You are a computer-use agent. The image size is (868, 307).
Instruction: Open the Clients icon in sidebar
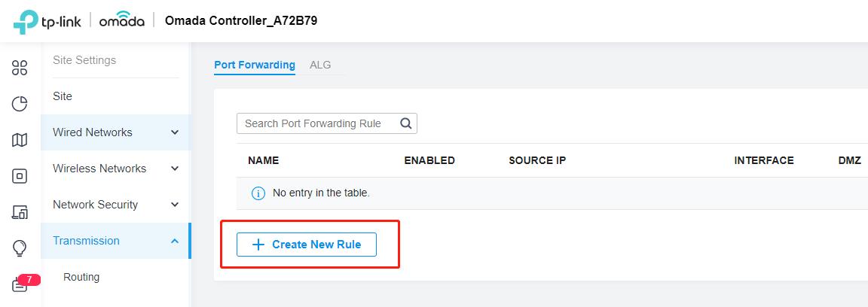[20, 212]
